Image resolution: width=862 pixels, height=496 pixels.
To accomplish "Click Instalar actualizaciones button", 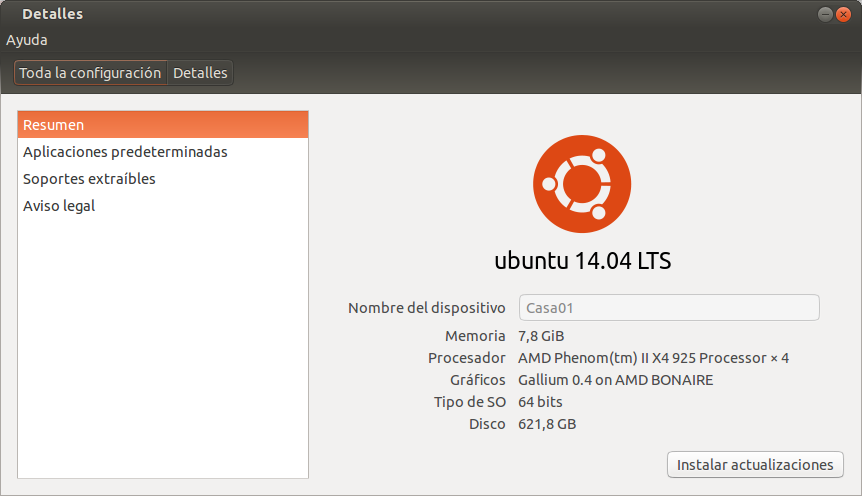I will pyautogui.click(x=755, y=465).
